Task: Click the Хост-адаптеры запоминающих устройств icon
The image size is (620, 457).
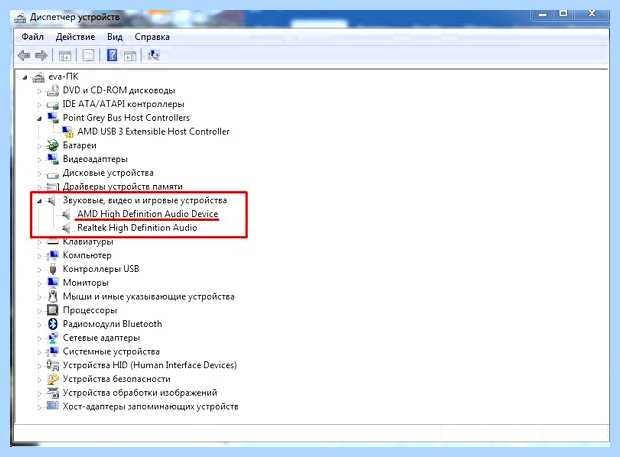Action: (53, 406)
